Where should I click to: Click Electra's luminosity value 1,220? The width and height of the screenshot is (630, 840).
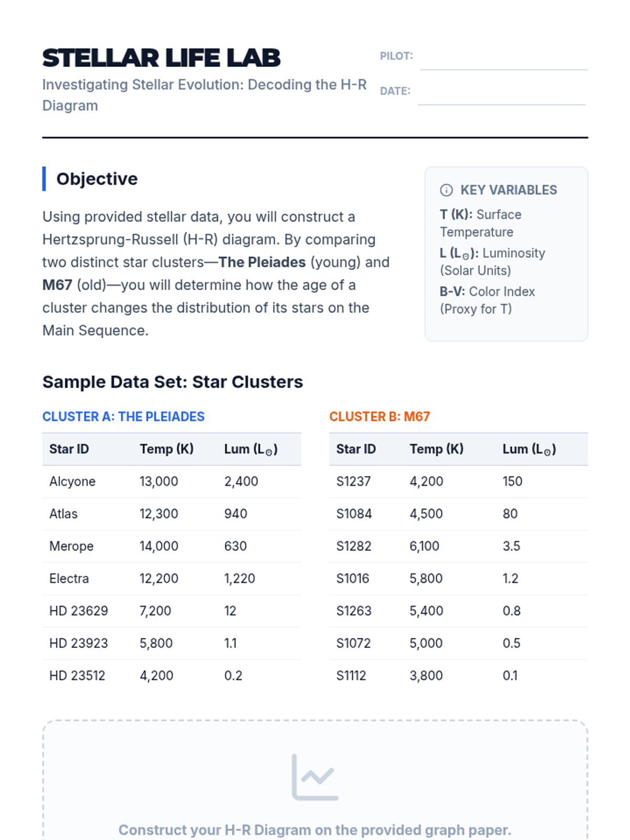coord(239,579)
